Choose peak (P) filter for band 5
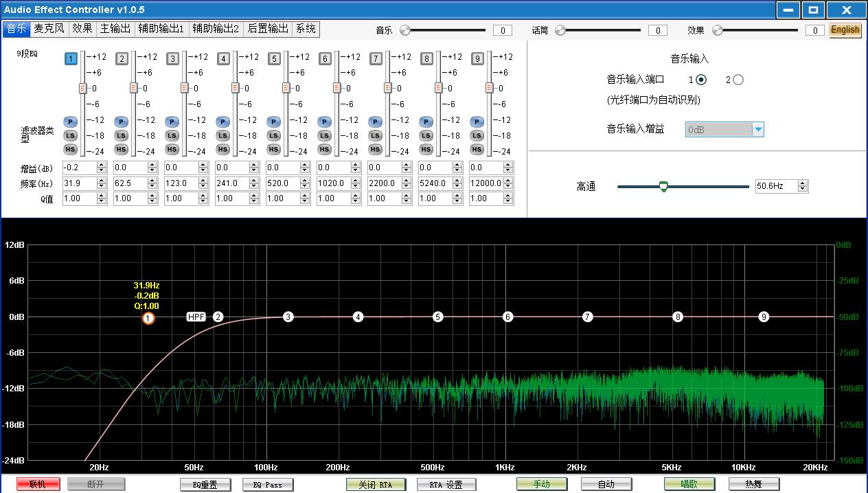 tap(273, 122)
